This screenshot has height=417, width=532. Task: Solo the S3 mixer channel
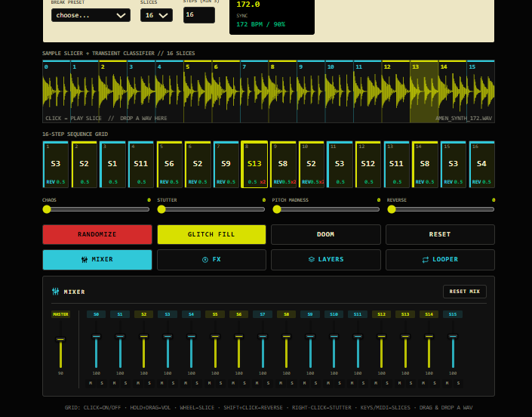173,383
